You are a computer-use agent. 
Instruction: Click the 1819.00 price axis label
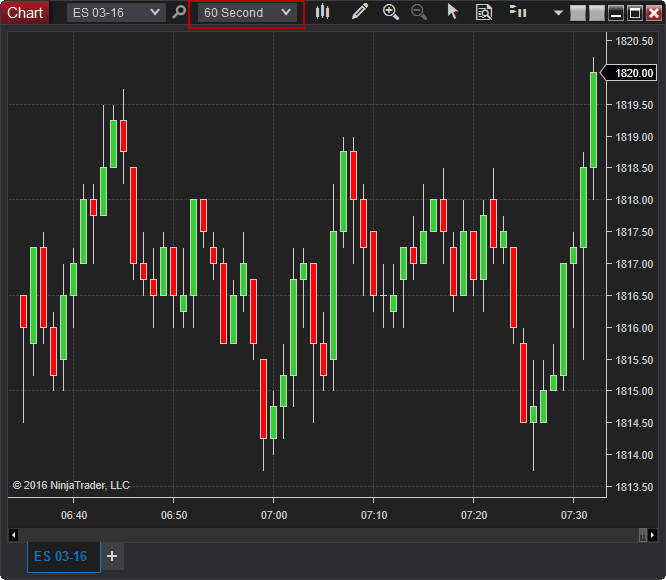634,137
